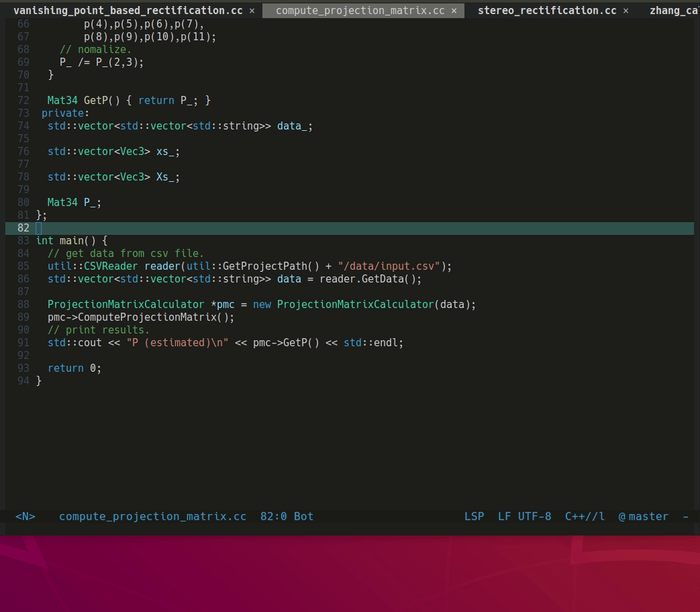Click 'xs_;' member on line 76

[x=168, y=152]
